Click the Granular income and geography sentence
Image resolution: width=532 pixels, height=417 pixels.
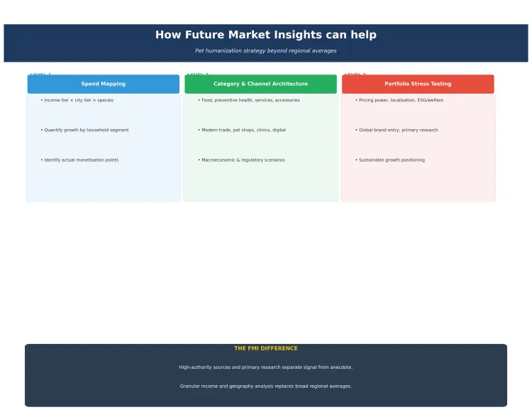(266, 387)
